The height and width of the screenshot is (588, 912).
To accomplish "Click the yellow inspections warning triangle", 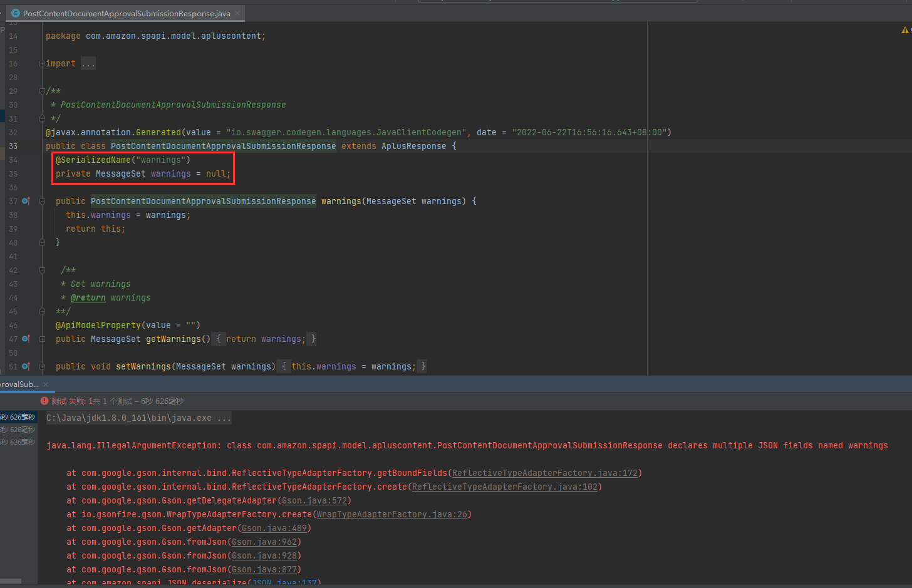I will coord(904,29).
